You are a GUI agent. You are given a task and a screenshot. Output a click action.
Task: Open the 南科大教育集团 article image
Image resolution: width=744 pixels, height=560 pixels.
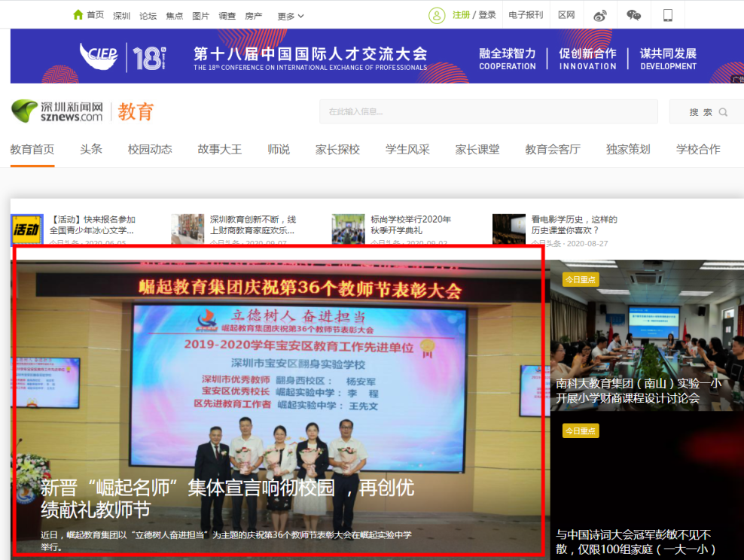click(x=646, y=335)
